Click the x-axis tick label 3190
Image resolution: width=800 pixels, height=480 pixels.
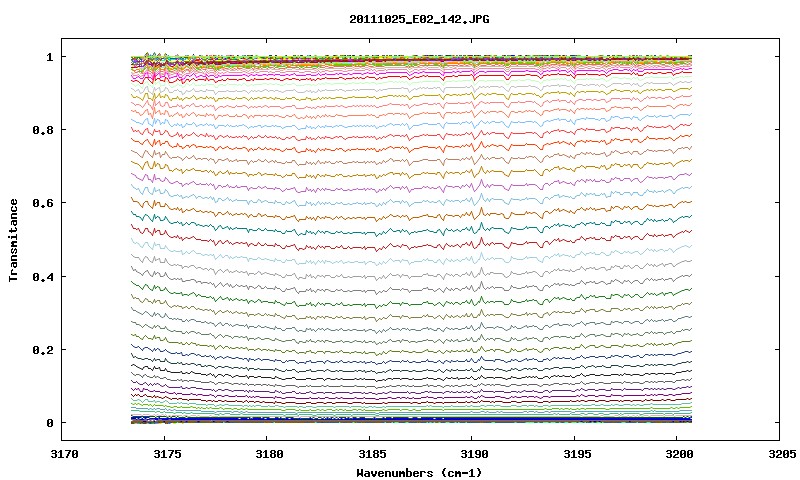pyautogui.click(x=474, y=454)
